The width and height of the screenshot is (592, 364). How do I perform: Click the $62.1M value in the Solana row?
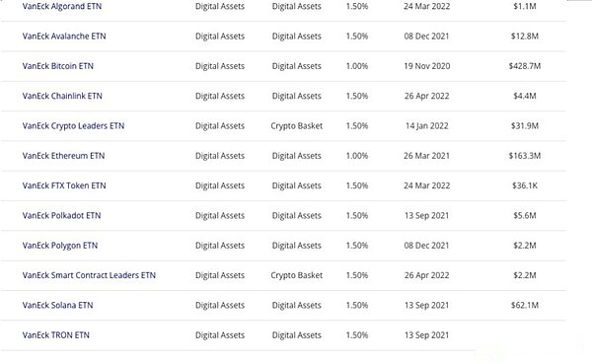[x=525, y=305]
